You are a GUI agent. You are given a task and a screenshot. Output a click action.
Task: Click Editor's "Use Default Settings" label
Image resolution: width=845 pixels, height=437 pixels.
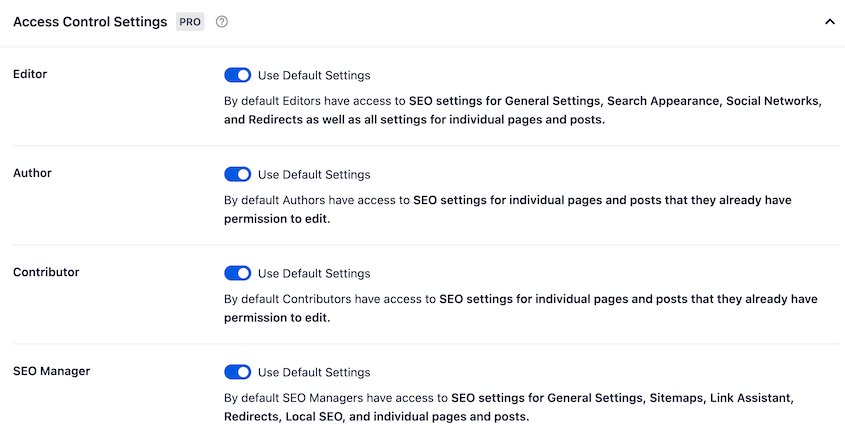(x=314, y=75)
